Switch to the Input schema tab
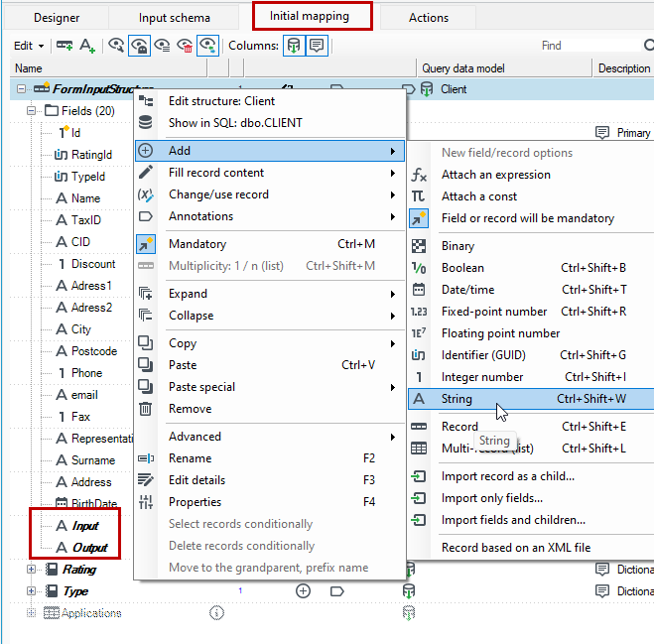654x644 pixels. (x=175, y=18)
